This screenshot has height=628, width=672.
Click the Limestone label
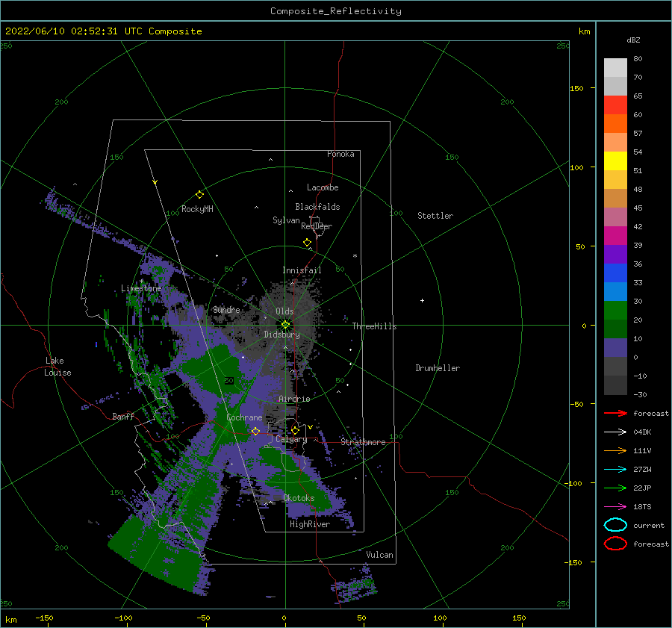[x=141, y=288]
